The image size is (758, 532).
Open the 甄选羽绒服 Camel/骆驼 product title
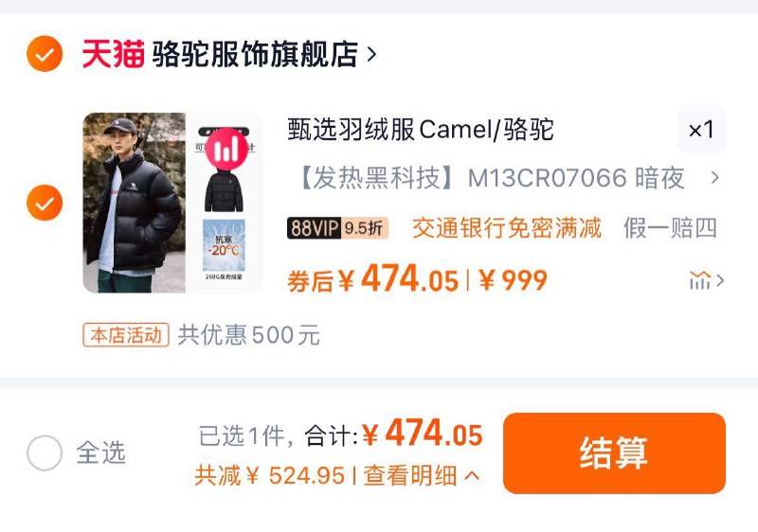(x=421, y=130)
